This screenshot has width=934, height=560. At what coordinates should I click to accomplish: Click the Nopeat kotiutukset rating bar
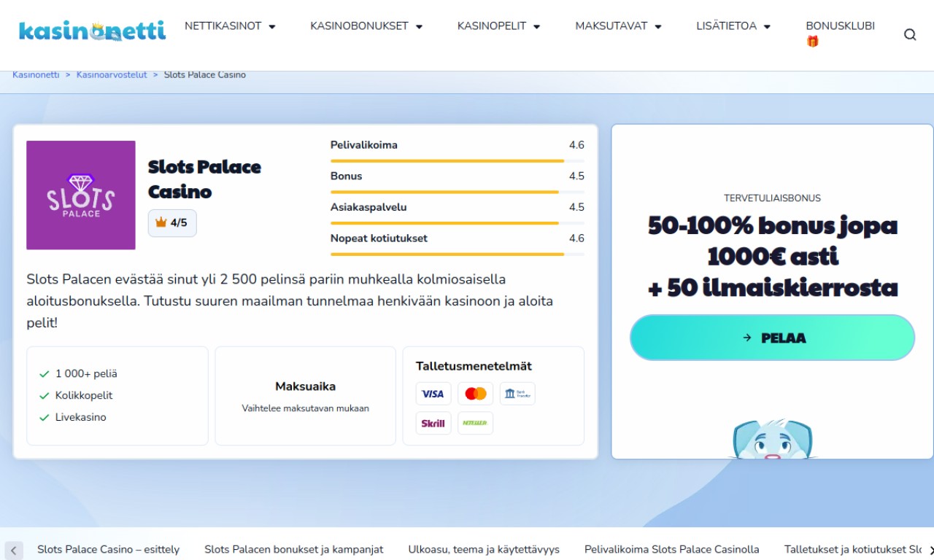(x=458, y=254)
